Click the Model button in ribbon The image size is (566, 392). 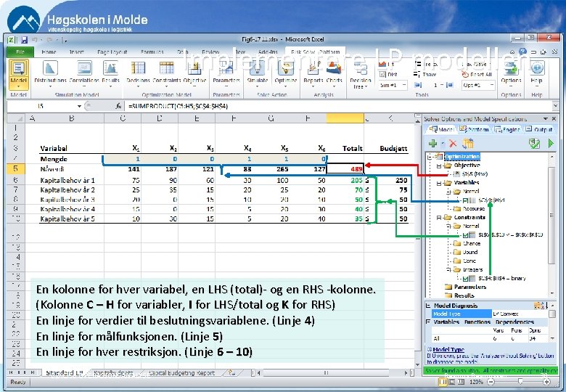[18, 74]
